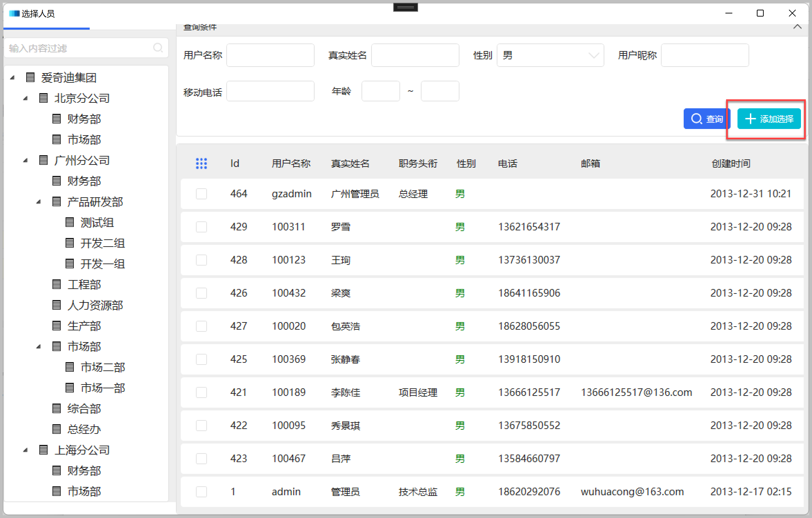The height and width of the screenshot is (518, 812).
Task: Select 广州分公司 财务部 tree node
Action: pyautogui.click(x=84, y=181)
